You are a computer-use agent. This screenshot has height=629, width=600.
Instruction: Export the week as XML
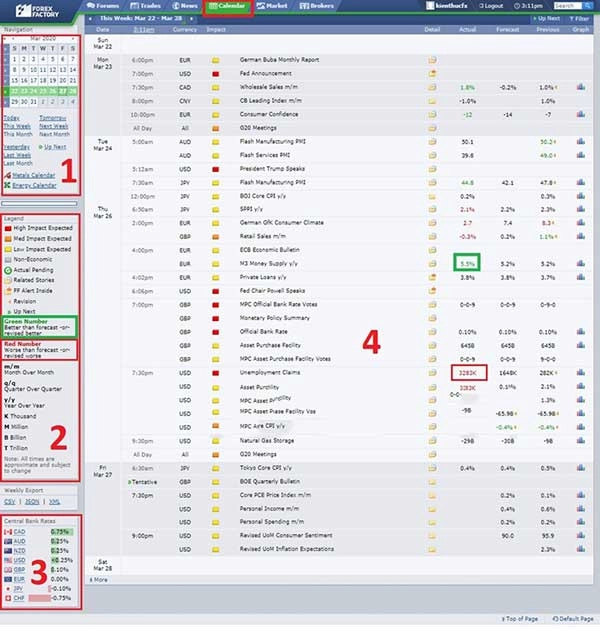pyautogui.click(x=54, y=502)
